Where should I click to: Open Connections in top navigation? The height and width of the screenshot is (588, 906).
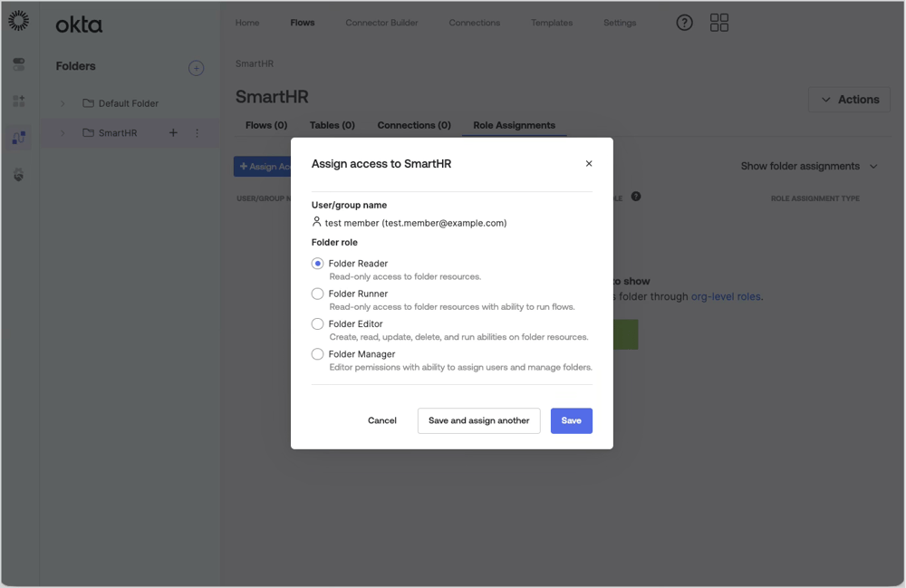[x=475, y=23]
